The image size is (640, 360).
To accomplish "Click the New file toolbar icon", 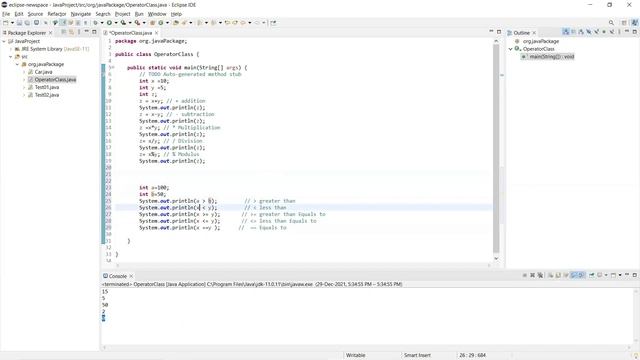I will click(x=5, y=23).
